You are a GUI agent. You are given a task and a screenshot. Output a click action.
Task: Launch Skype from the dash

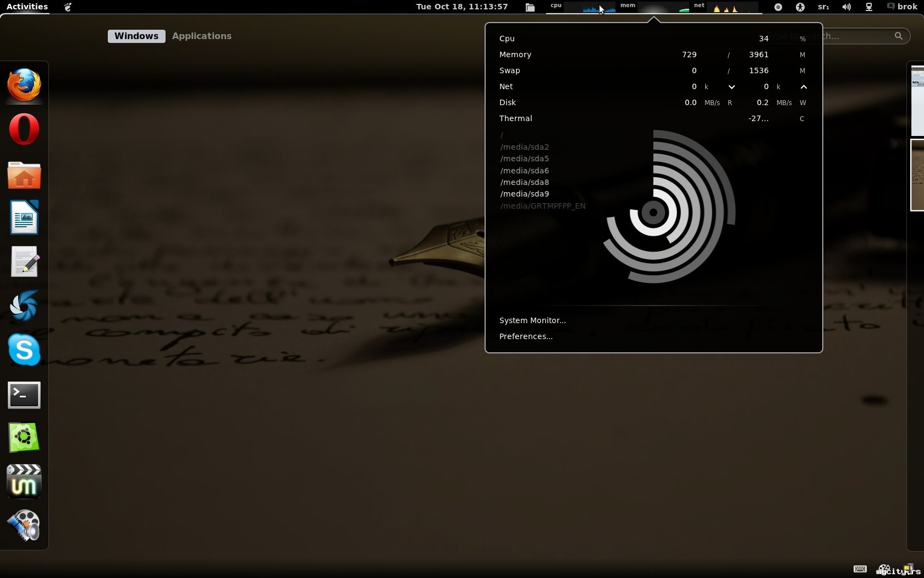click(24, 350)
